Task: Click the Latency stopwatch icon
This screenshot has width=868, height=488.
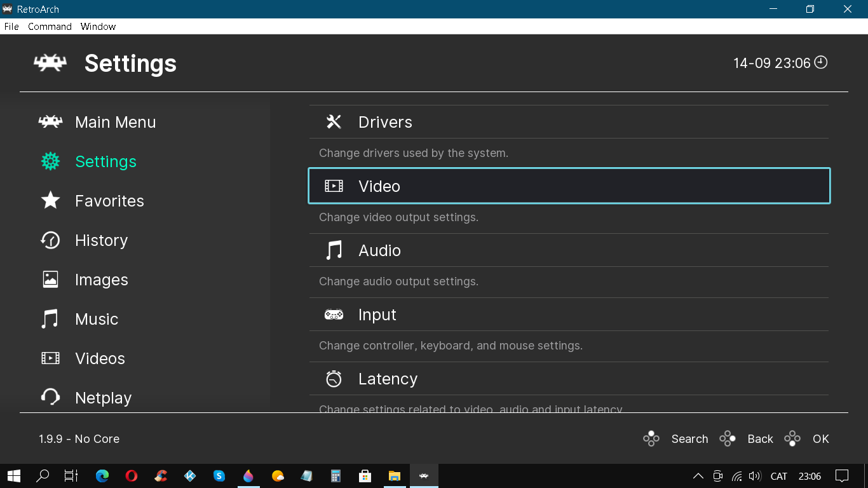Action: [x=334, y=379]
